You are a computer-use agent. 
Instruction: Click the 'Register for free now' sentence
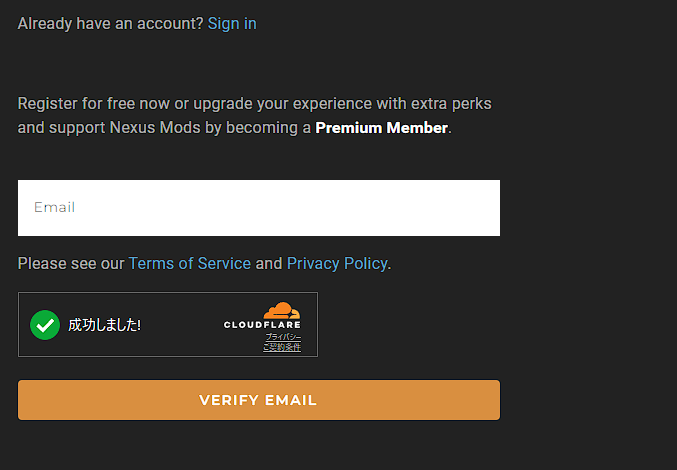tap(254, 116)
